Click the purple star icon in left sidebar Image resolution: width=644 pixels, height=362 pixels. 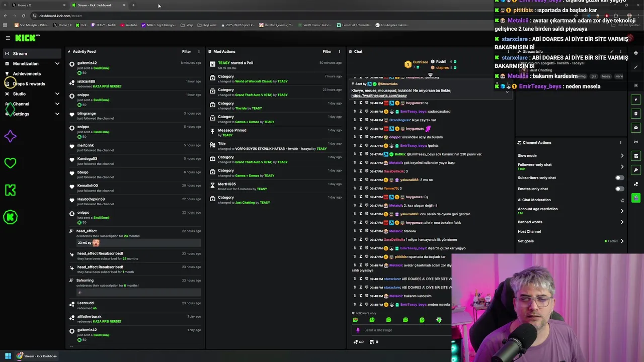pyautogui.click(x=10, y=136)
